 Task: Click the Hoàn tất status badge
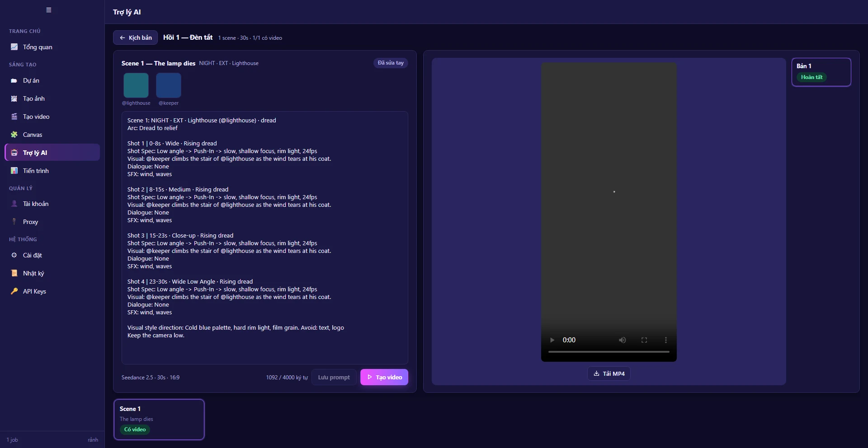click(811, 77)
